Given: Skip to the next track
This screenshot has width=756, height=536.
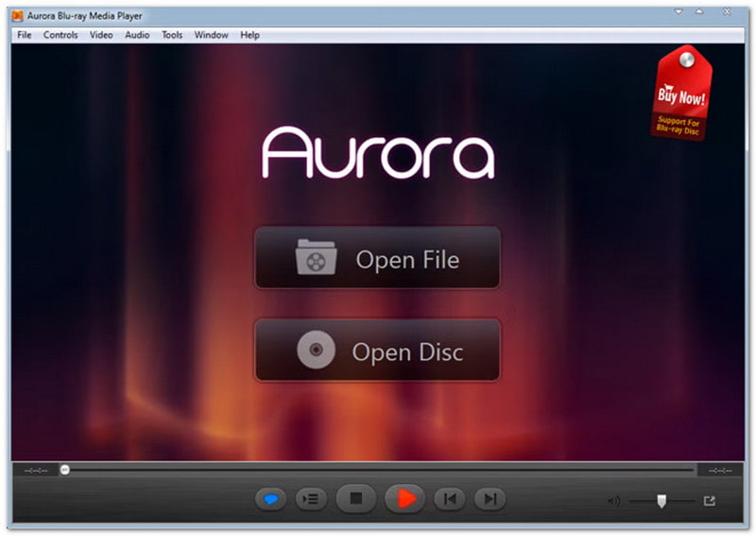Looking at the screenshot, I should (489, 498).
